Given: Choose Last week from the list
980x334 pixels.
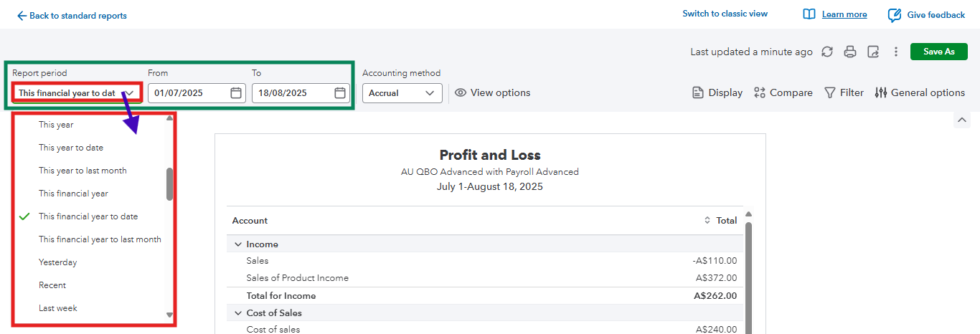Looking at the screenshot, I should tap(58, 308).
